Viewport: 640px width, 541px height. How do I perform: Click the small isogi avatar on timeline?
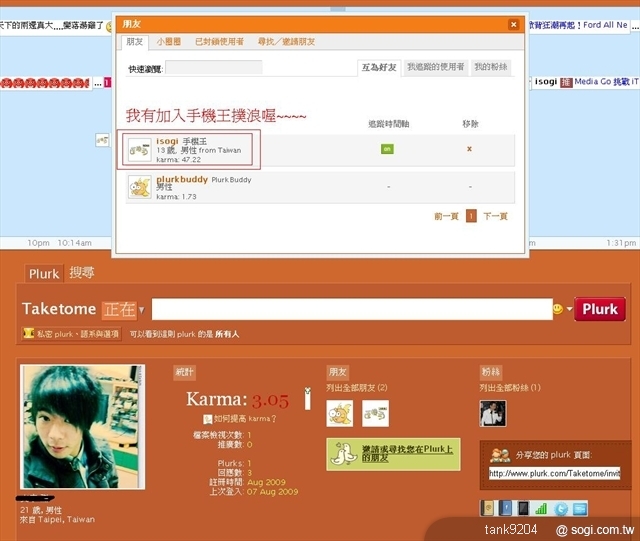point(102,140)
